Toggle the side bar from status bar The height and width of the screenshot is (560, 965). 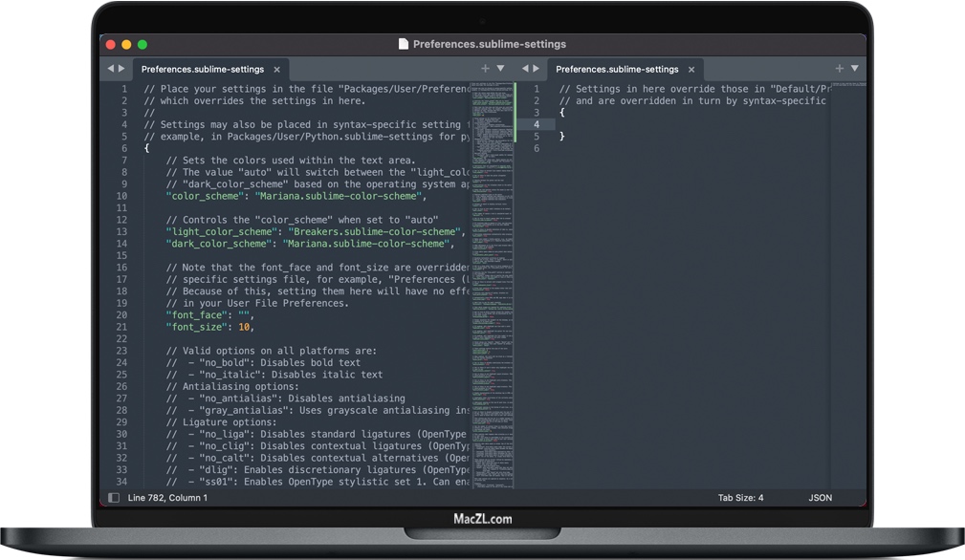114,498
